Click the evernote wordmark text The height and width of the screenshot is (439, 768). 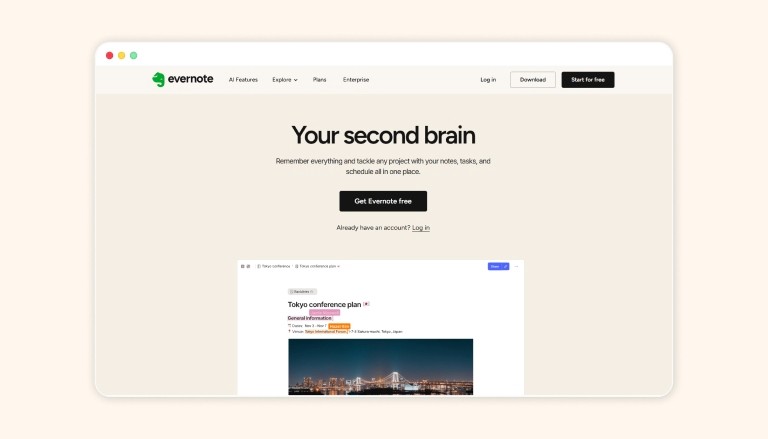[x=191, y=79]
